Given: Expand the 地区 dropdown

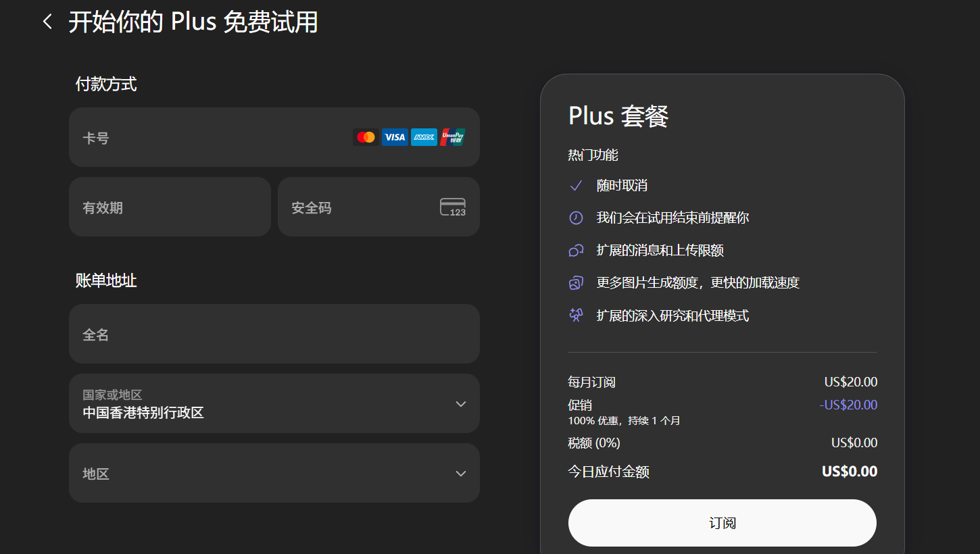Looking at the screenshot, I should click(274, 473).
